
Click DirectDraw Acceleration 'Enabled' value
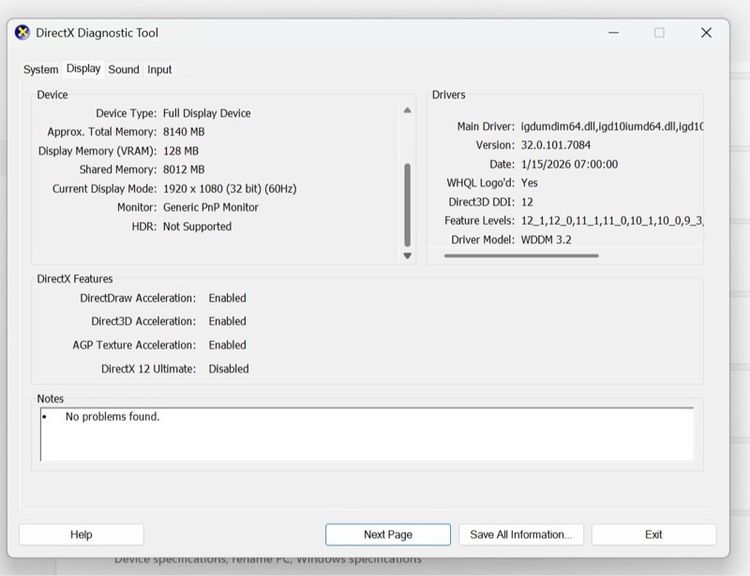227,298
